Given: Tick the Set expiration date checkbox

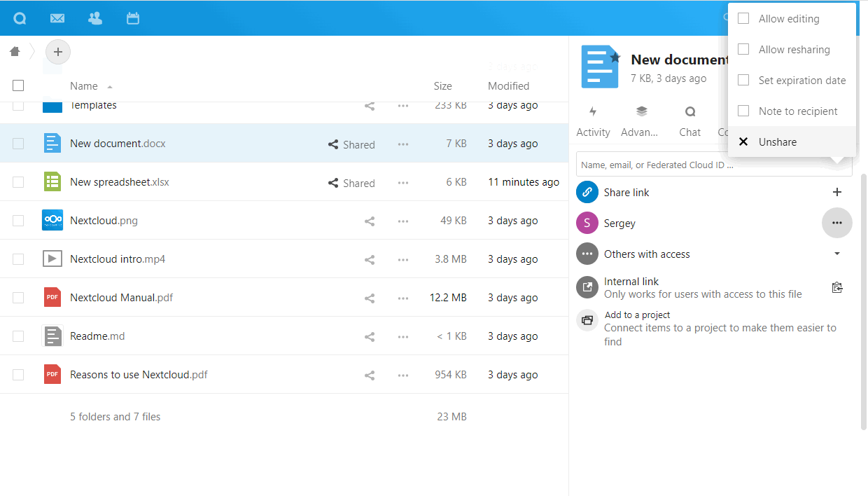Looking at the screenshot, I should pos(744,81).
